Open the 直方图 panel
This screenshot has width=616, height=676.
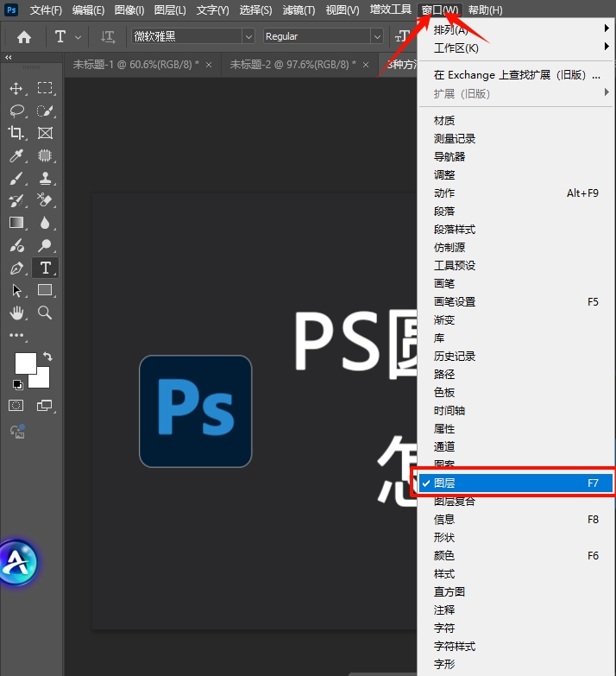[x=516, y=592]
